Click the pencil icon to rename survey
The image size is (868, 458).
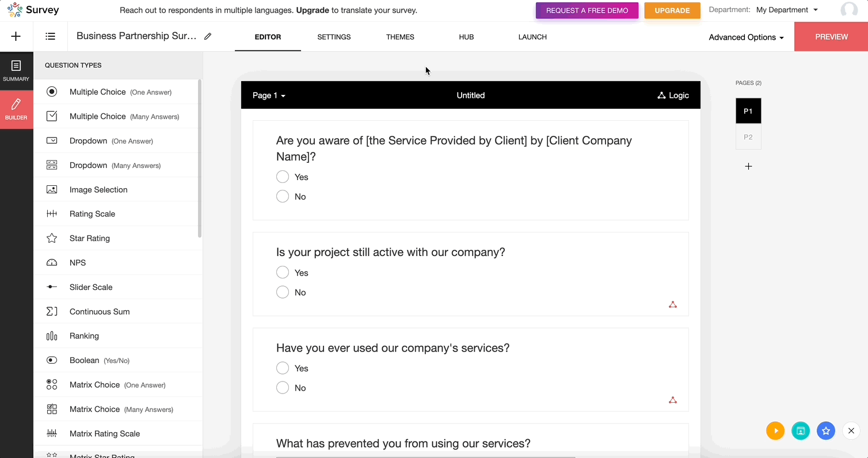point(208,36)
